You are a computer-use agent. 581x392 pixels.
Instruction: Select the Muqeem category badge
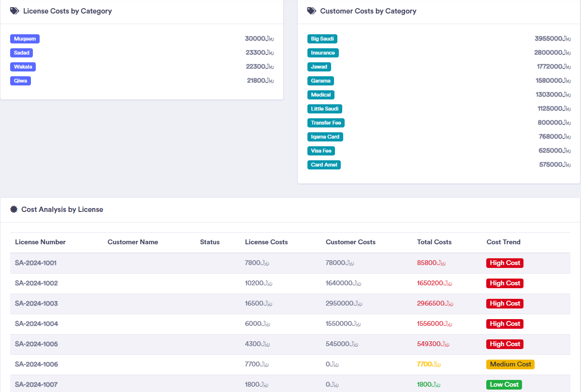(25, 39)
